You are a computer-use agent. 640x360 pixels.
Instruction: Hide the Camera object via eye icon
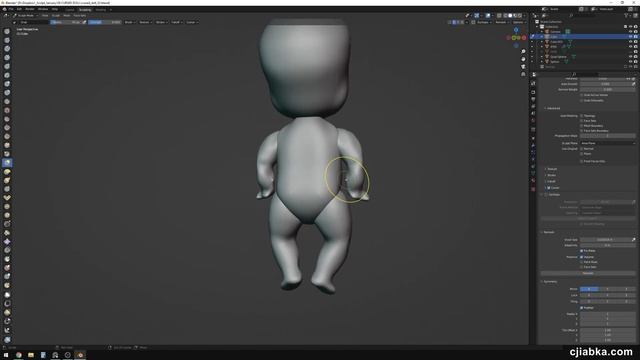[631, 31]
